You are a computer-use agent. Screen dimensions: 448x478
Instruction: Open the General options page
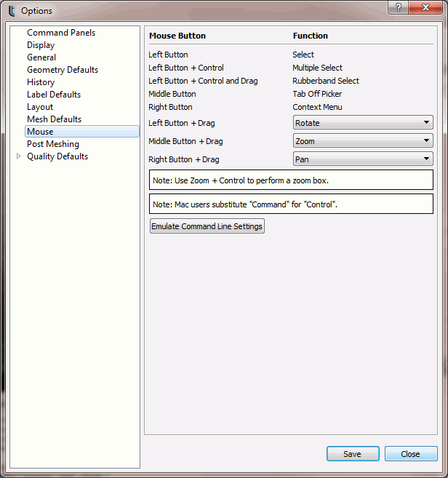pos(41,57)
